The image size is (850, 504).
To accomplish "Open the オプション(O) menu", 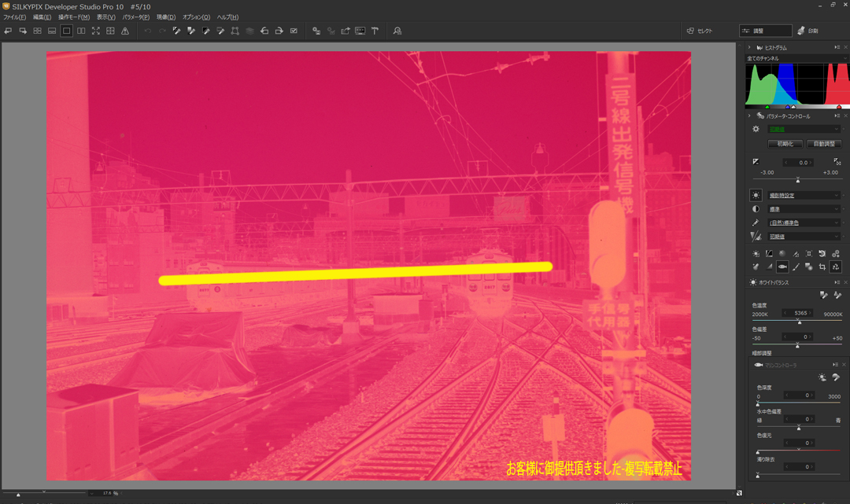I will tap(196, 17).
